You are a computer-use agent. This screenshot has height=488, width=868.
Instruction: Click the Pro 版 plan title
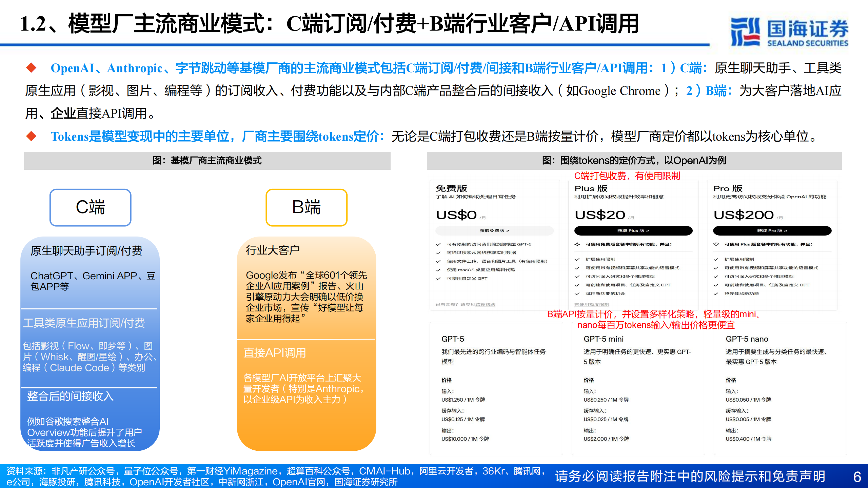tap(728, 188)
